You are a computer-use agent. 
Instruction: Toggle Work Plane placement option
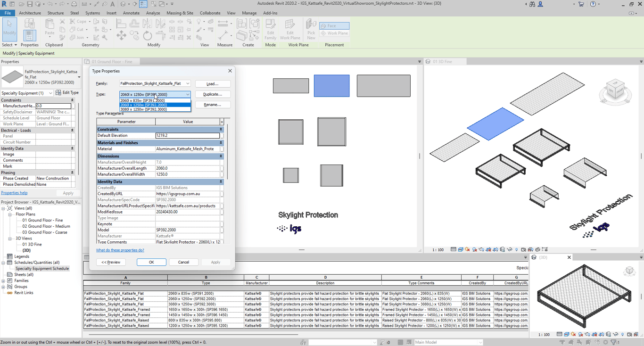tap(334, 33)
